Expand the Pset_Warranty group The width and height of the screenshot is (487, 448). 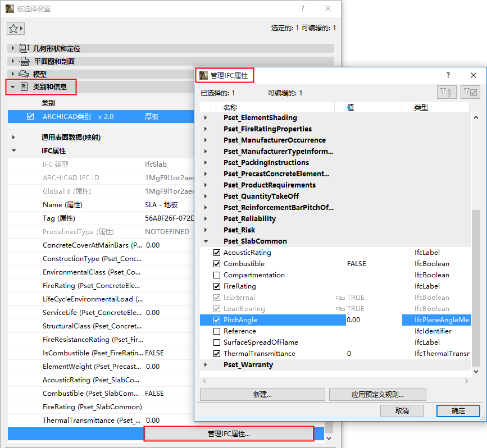[205, 364]
